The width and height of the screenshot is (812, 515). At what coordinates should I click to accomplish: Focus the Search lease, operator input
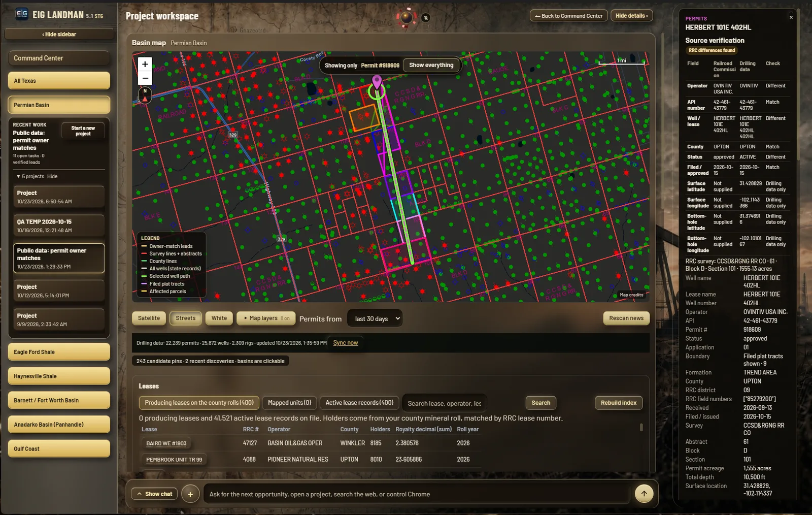[444, 403]
